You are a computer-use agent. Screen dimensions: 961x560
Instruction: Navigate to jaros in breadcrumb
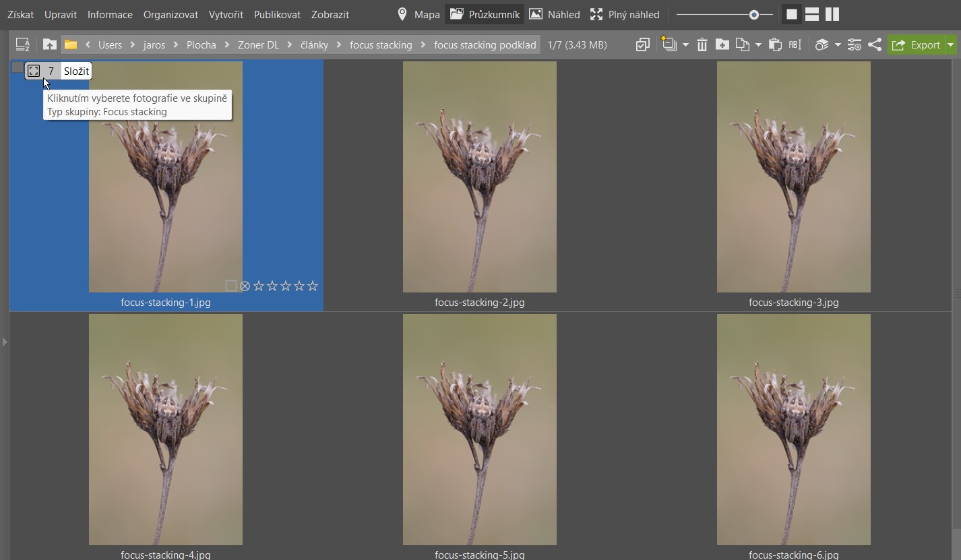pos(154,45)
